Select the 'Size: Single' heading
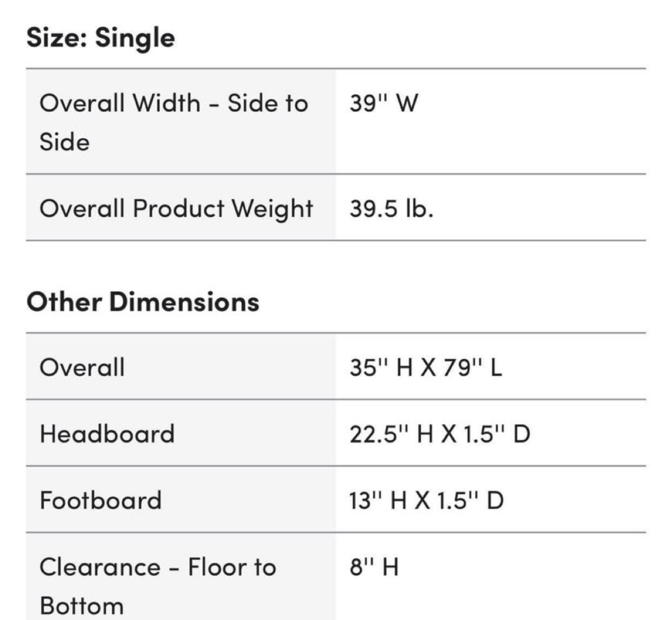The height and width of the screenshot is (620, 672). [x=101, y=38]
